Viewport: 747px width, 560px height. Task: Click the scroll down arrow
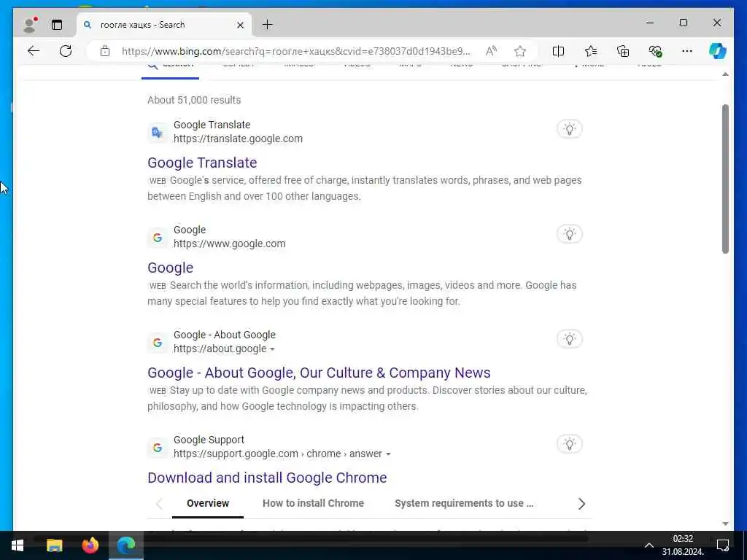(725, 524)
